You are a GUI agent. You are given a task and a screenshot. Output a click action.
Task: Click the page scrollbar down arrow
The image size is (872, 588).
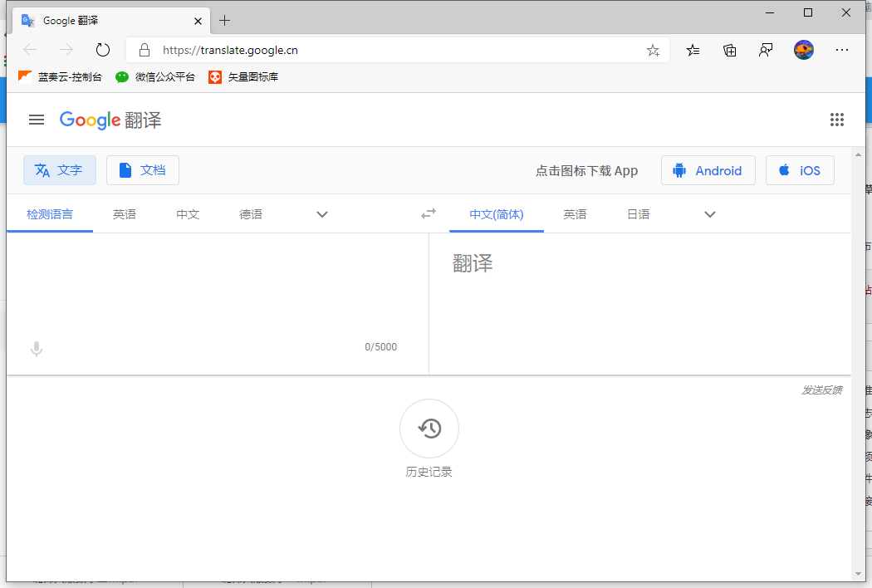pyautogui.click(x=858, y=574)
